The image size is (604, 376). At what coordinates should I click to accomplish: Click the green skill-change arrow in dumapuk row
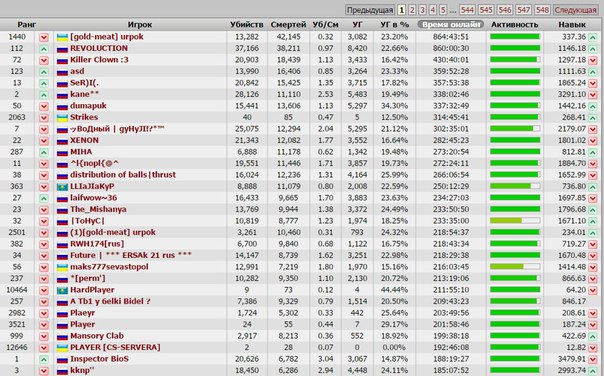click(592, 106)
